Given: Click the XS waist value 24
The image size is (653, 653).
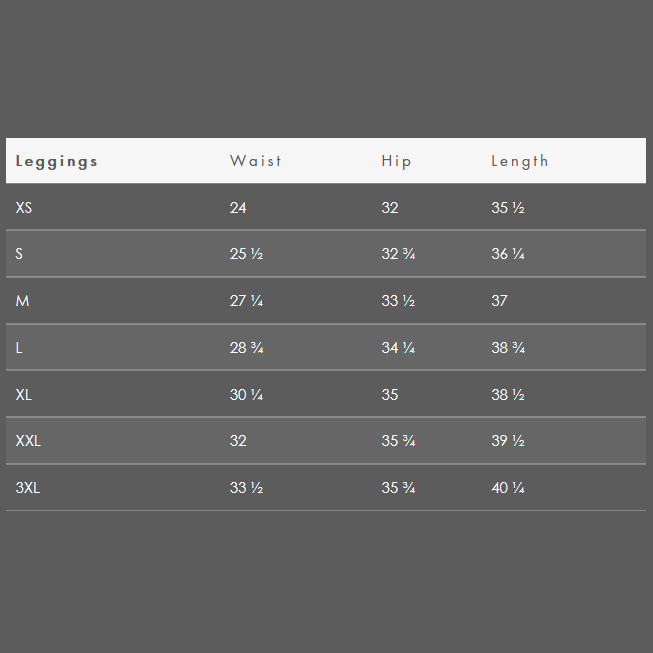Looking at the screenshot, I should click(238, 207).
